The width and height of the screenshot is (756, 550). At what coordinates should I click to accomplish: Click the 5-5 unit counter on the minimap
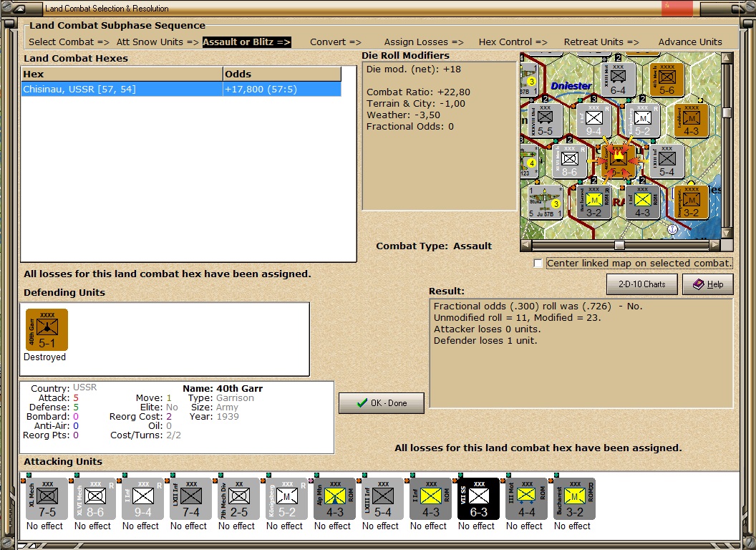point(546,120)
